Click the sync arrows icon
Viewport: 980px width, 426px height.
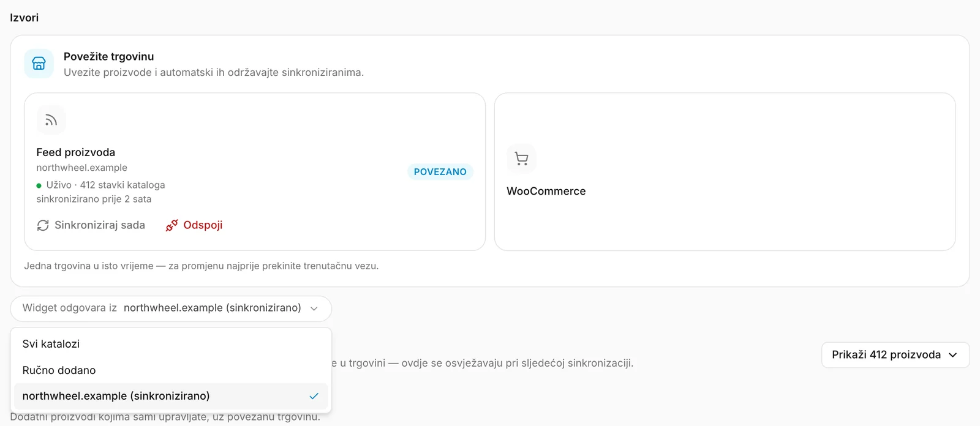(43, 225)
